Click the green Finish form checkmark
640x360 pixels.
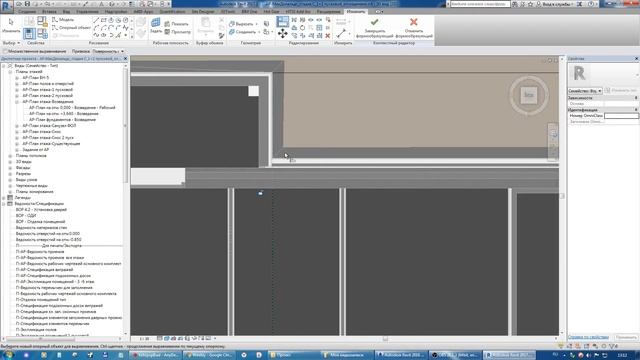374,27
